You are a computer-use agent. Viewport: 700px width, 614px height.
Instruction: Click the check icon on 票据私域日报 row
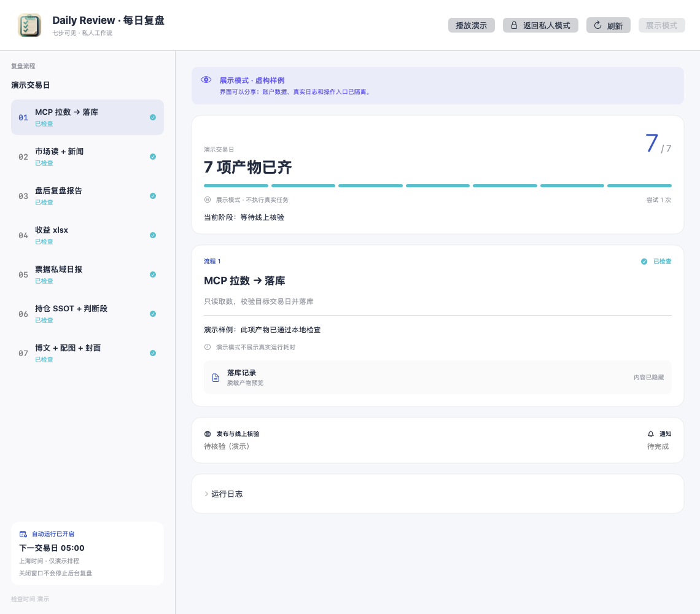(153, 274)
